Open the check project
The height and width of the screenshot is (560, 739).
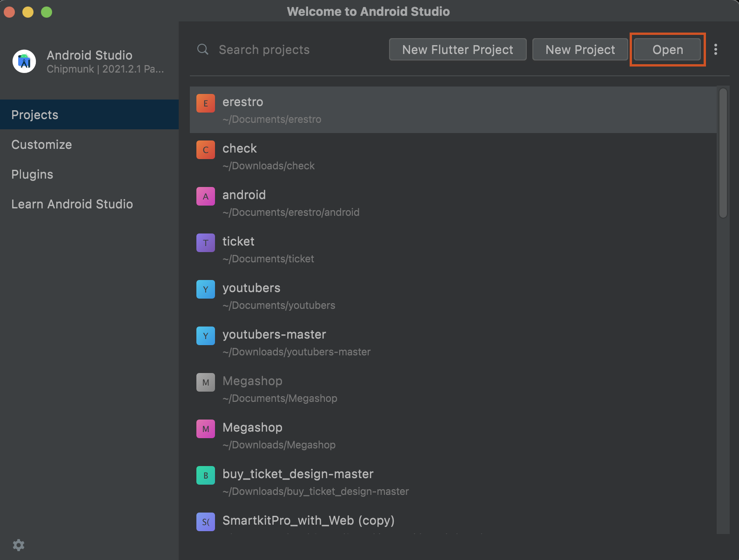pos(453,156)
